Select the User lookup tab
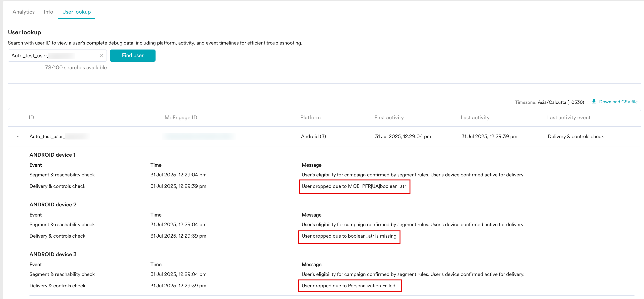 tap(77, 12)
